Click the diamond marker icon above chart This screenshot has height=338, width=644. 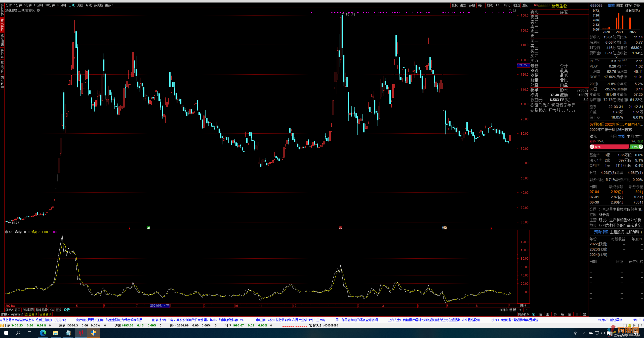click(x=510, y=11)
